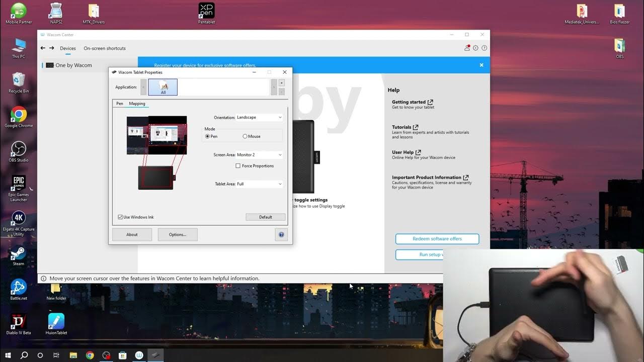Open NAPS2 desktop icon
Screen dimensions: 644x362
coord(56,13)
